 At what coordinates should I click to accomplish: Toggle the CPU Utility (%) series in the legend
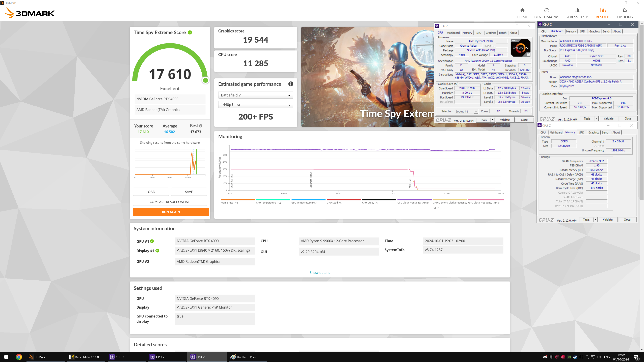(379, 201)
